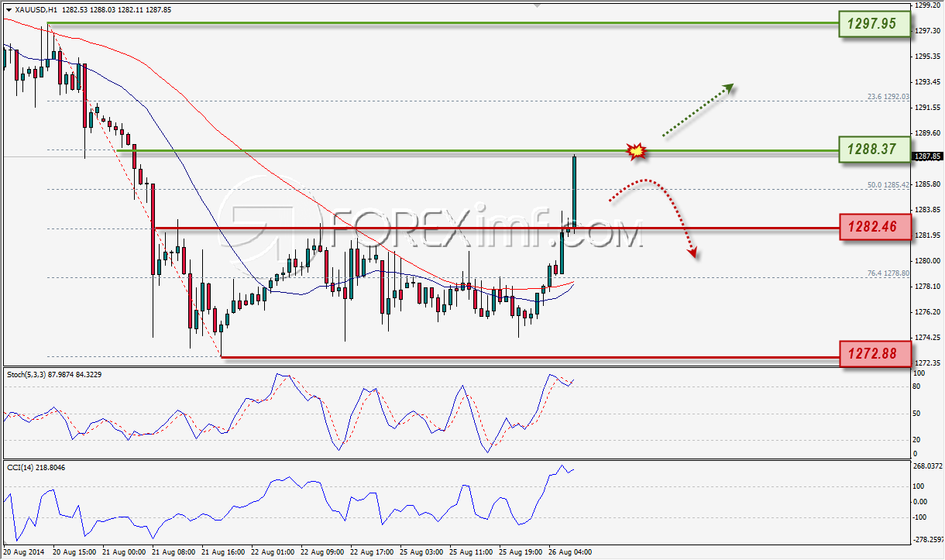Click the 20 Aug 2014 time axis label
This screenshot has width=945, height=560.
(25, 551)
